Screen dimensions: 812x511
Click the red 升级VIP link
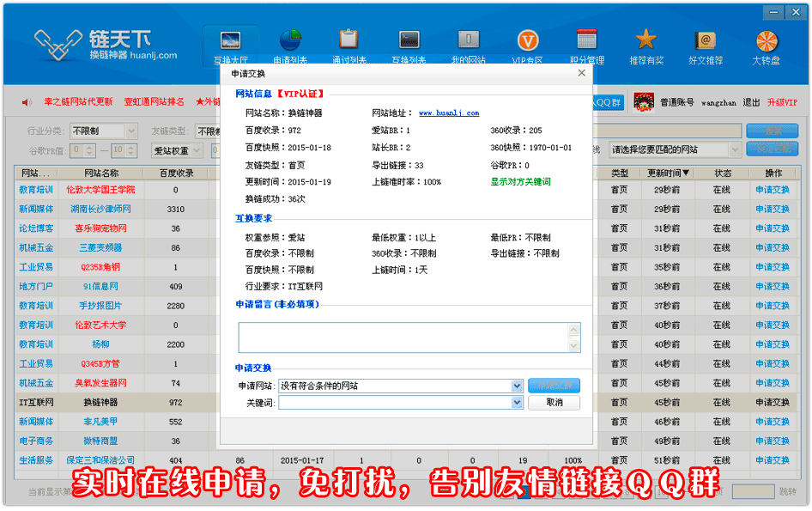click(x=782, y=102)
